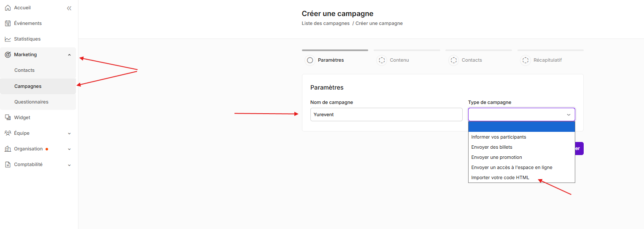Open Widget in the sidebar

[22, 117]
